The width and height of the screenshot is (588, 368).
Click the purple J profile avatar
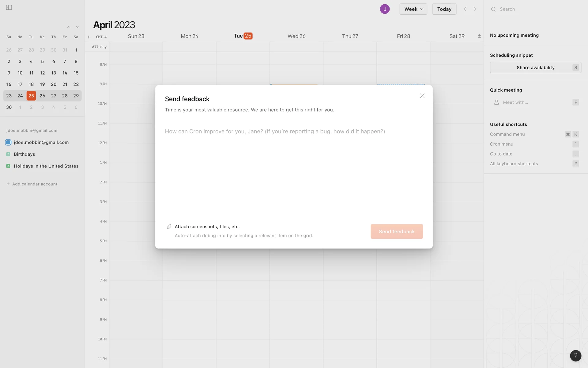point(385,9)
